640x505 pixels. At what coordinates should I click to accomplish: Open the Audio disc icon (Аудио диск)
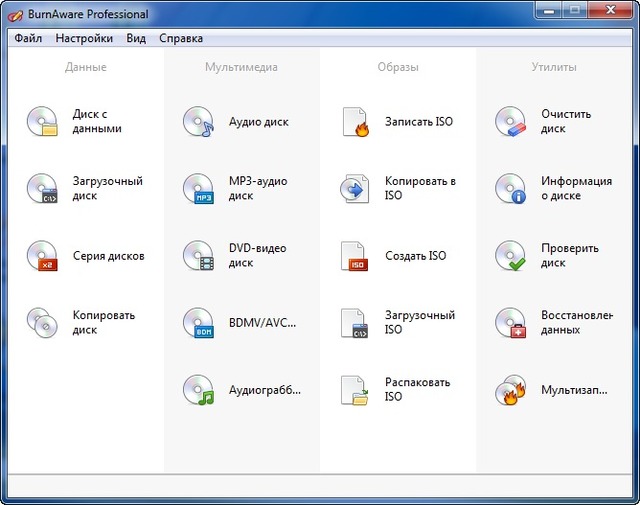(198, 121)
